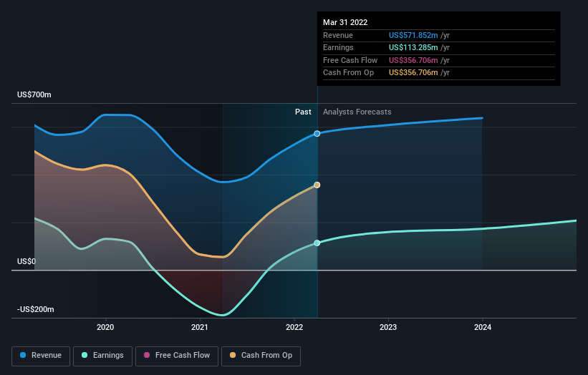Click the US$113.285m earnings value

413,47
